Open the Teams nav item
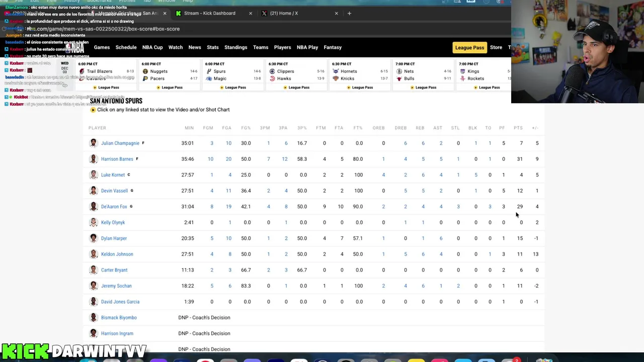This screenshot has width=644, height=362. (x=261, y=47)
